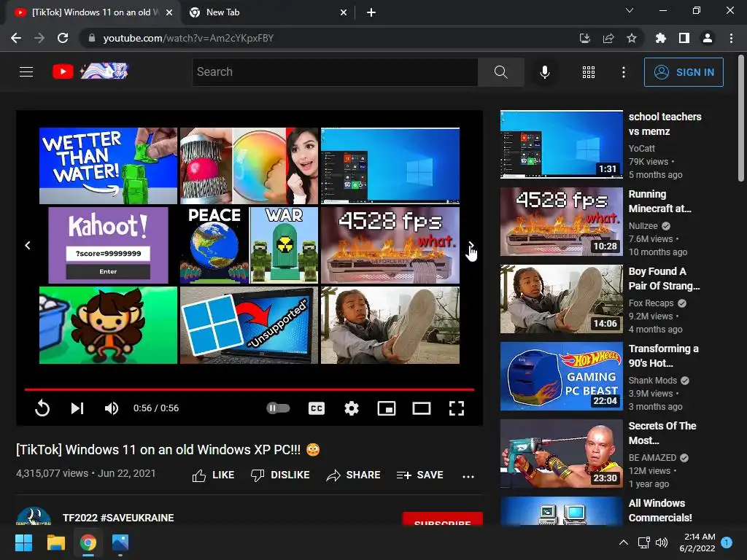Open the Chrome profile avatar icon

click(708, 38)
